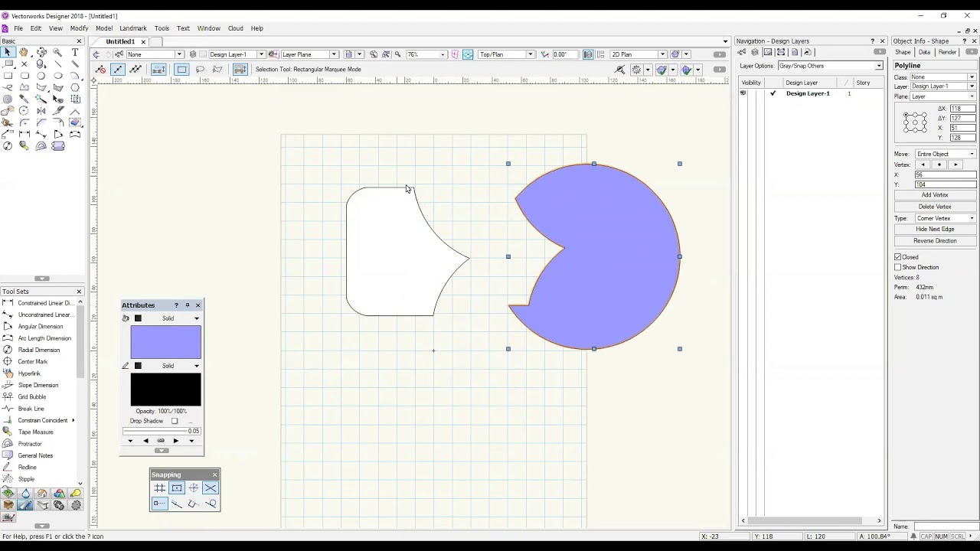
Task: Click the next vertex arrow button
Action: click(955, 165)
